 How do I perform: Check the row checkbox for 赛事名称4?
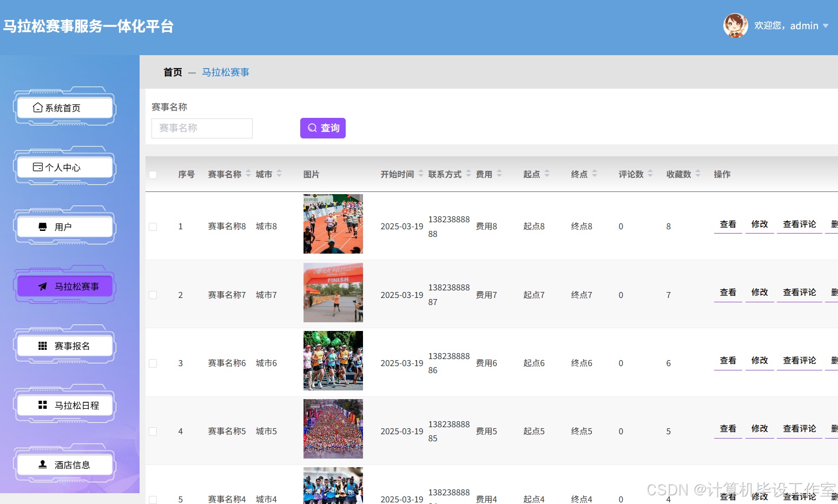pyautogui.click(x=153, y=500)
